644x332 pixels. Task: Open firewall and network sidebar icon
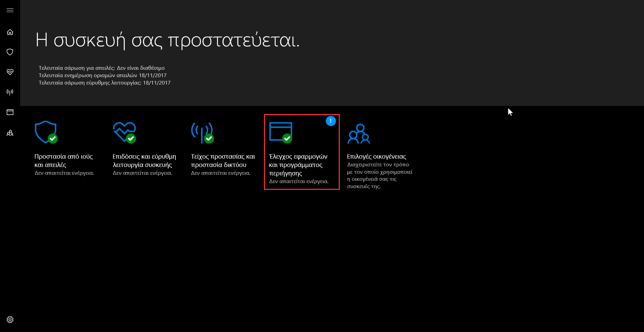[10, 92]
